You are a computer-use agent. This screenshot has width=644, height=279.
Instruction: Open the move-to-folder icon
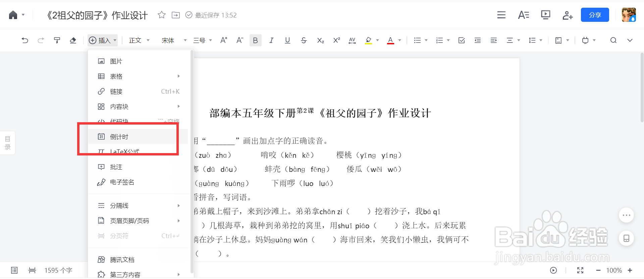(x=176, y=15)
